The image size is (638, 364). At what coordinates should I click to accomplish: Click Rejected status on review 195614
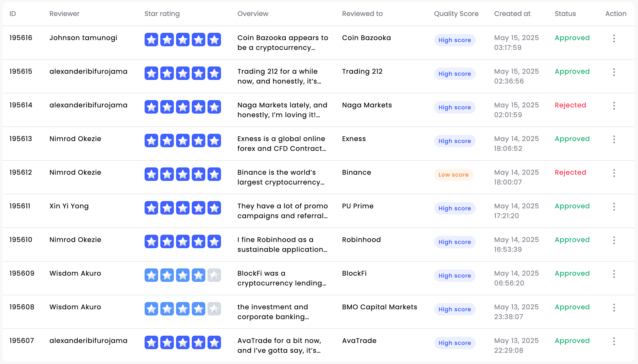(x=570, y=105)
